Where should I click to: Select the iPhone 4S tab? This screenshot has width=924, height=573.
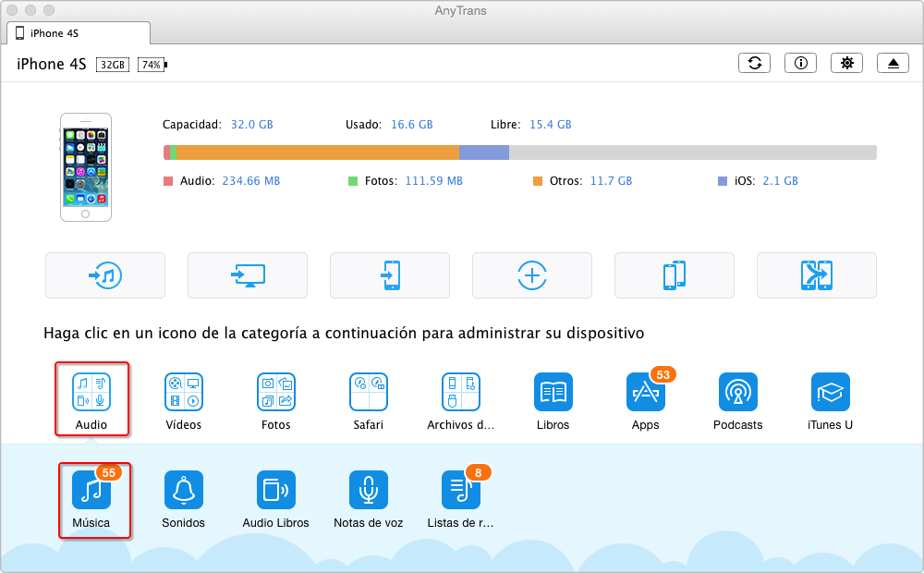(x=79, y=33)
